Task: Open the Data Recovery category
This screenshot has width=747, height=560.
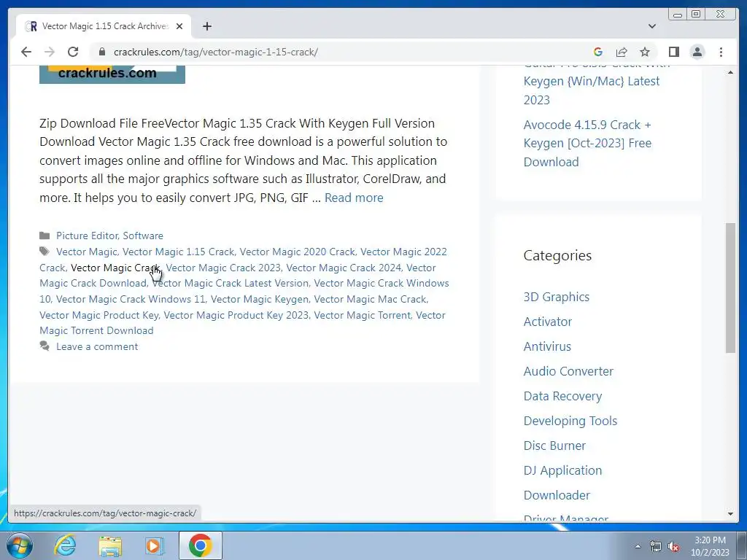Action: [x=562, y=396]
